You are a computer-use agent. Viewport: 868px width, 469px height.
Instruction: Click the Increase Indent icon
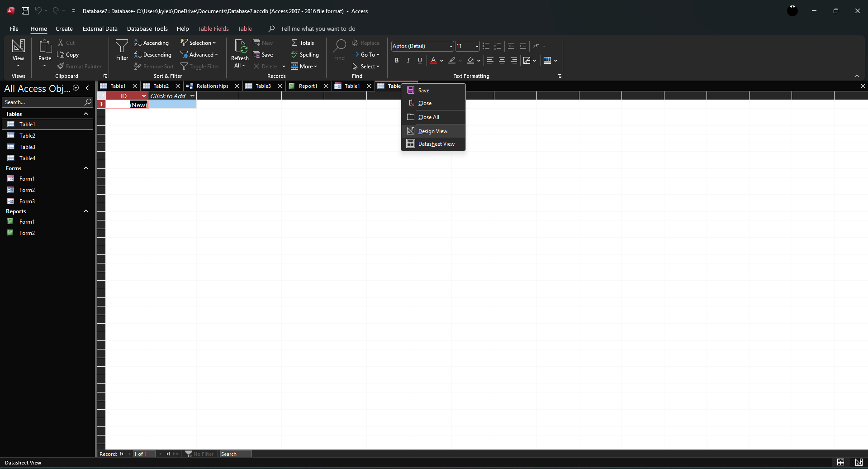pyautogui.click(x=511, y=46)
